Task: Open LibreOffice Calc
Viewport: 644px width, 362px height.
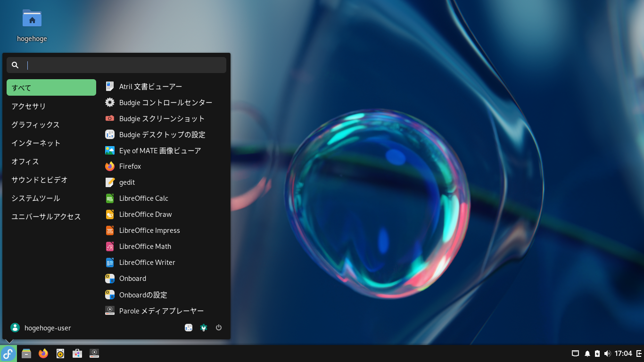Action: pyautogui.click(x=164, y=198)
